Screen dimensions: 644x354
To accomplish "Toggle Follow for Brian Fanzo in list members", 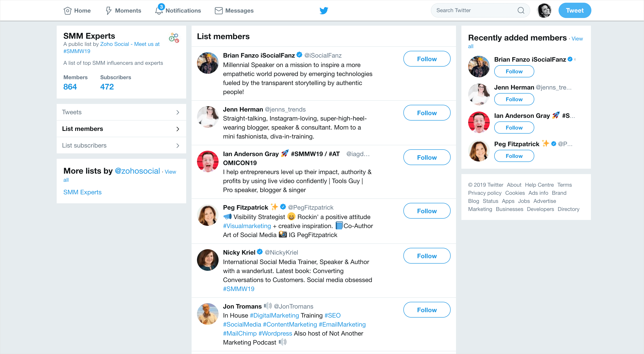I will (427, 59).
